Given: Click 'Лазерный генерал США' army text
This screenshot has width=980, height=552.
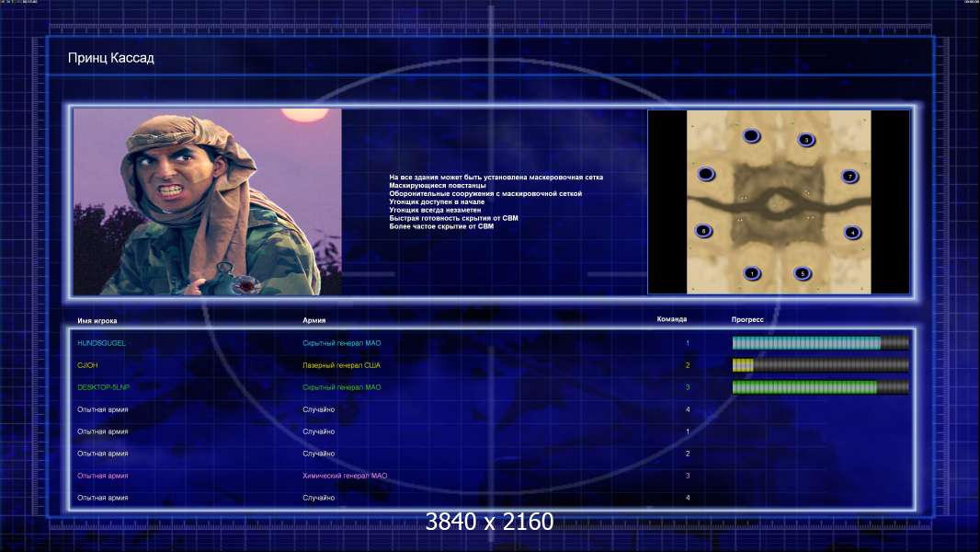Looking at the screenshot, I should tap(341, 365).
